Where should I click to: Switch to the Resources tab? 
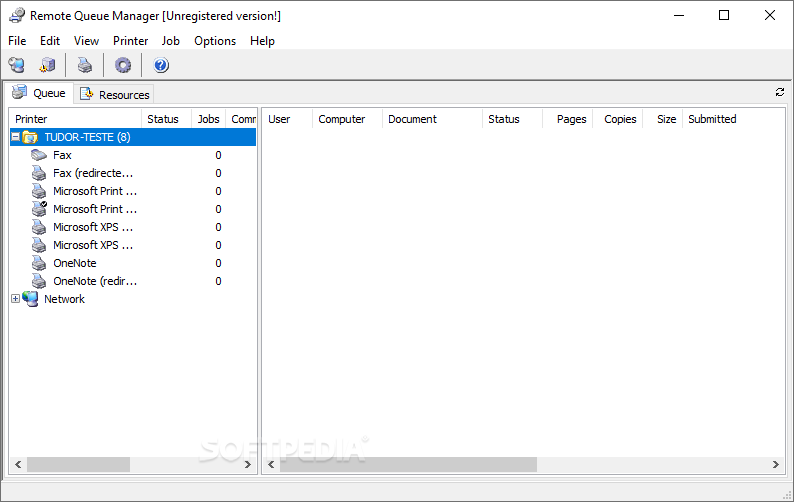coord(115,95)
